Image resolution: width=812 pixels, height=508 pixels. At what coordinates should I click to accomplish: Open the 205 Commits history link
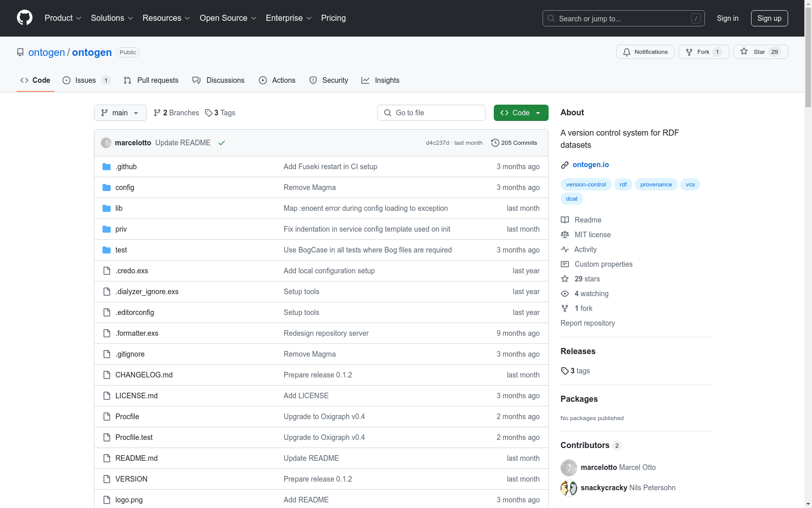[x=514, y=143]
